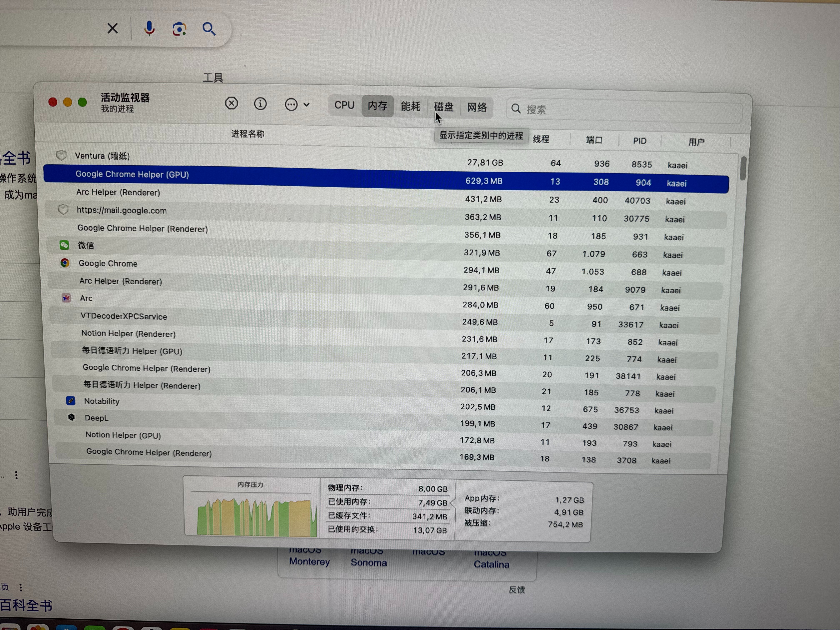The height and width of the screenshot is (630, 840).
Task: Switch to the CPU tab
Action: (x=344, y=105)
